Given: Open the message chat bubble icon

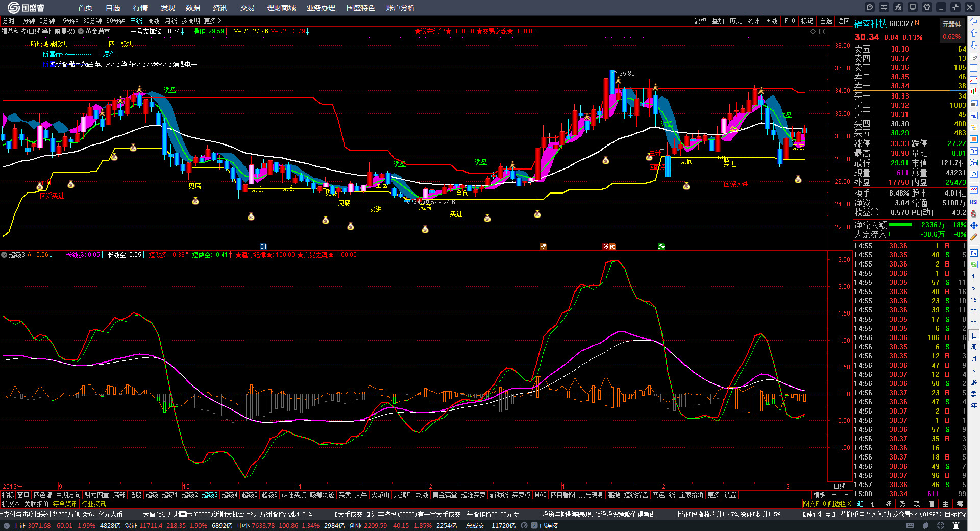Looking at the screenshot, I should 870,7.
